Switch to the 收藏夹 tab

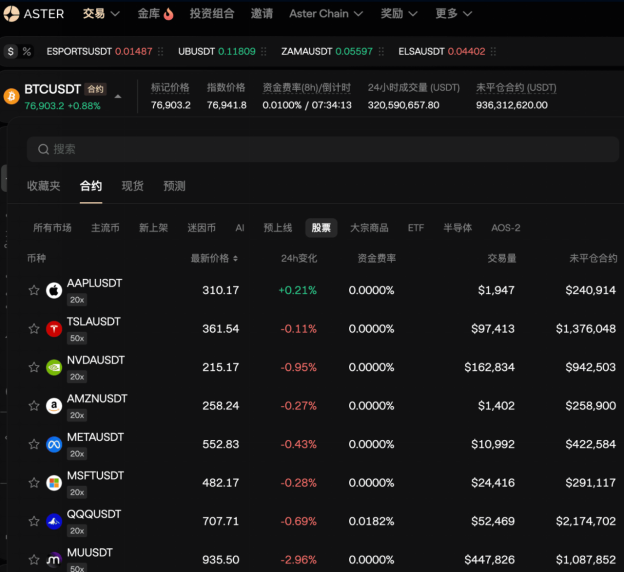pyautogui.click(x=43, y=186)
